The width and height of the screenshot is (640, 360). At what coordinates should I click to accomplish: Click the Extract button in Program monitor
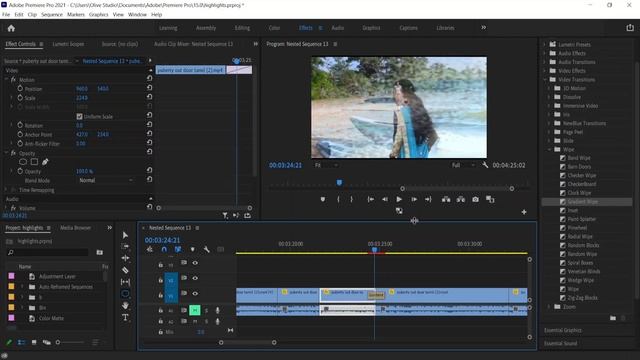point(461,199)
